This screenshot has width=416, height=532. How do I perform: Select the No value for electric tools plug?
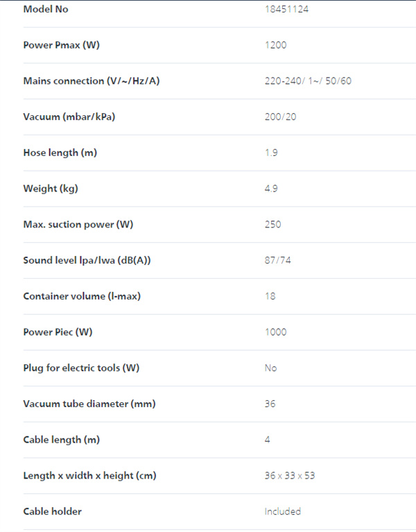click(270, 368)
